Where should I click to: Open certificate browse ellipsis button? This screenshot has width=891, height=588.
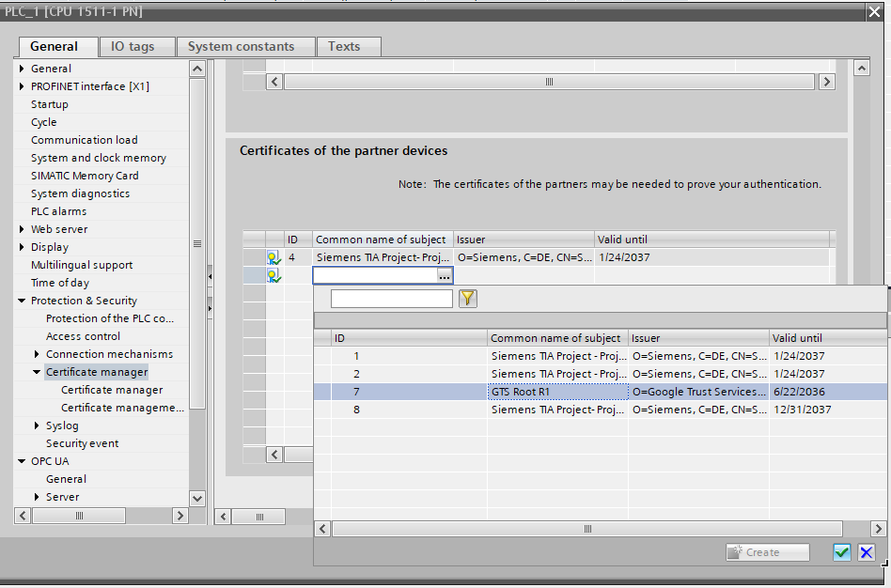[444, 275]
